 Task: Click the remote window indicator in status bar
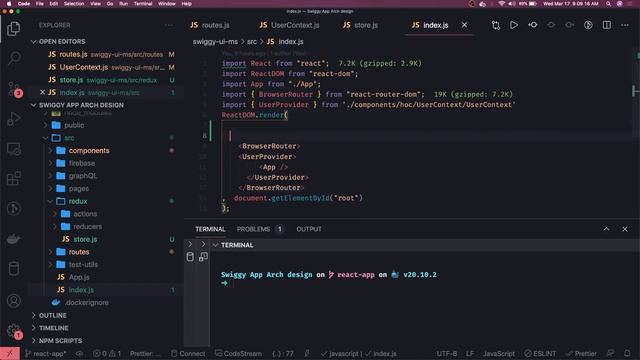pos(10,353)
